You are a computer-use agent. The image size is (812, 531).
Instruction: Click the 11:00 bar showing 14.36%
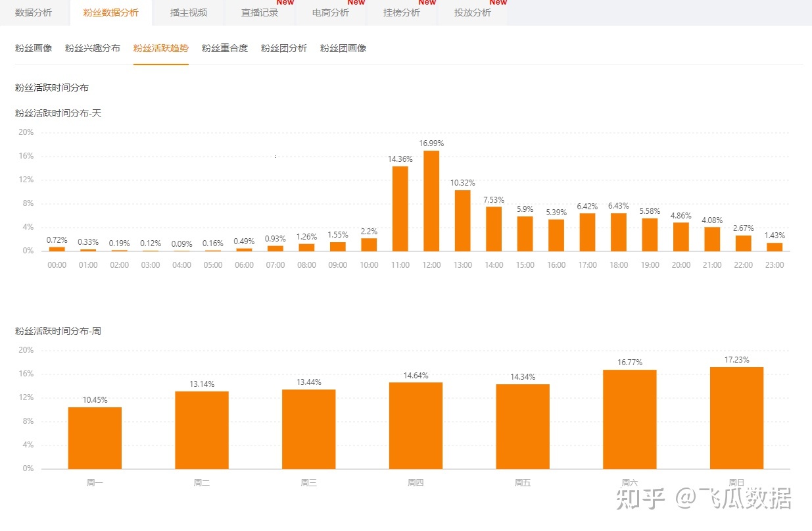400,209
